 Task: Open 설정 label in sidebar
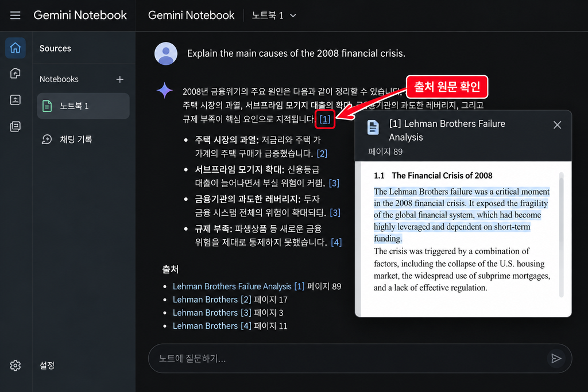pos(47,366)
